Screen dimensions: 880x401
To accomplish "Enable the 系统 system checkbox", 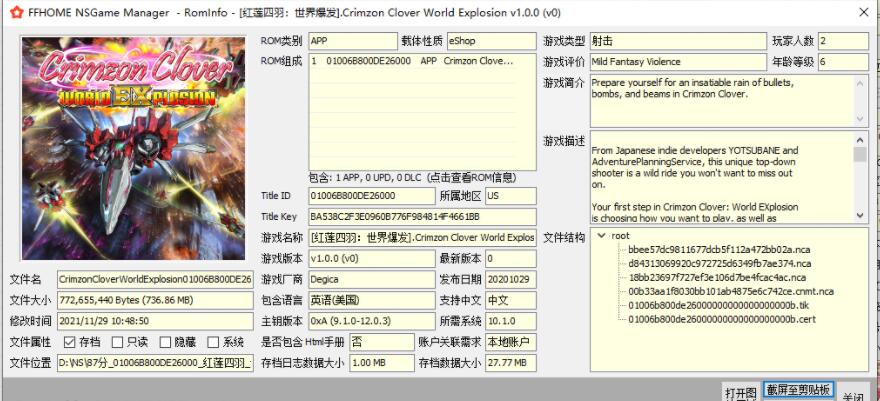I will pyautogui.click(x=213, y=342).
